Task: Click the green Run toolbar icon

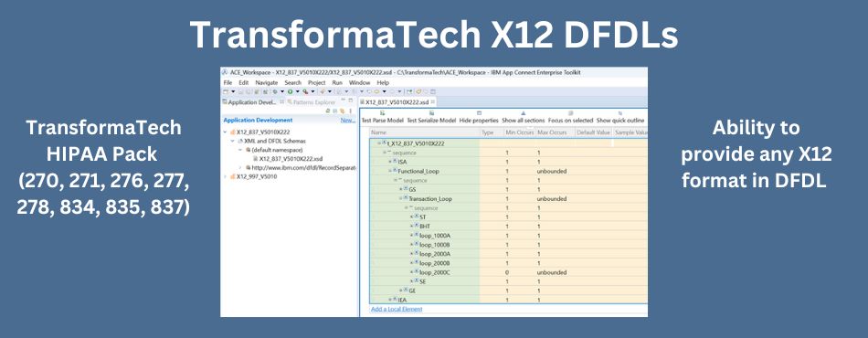Action: click(290, 91)
